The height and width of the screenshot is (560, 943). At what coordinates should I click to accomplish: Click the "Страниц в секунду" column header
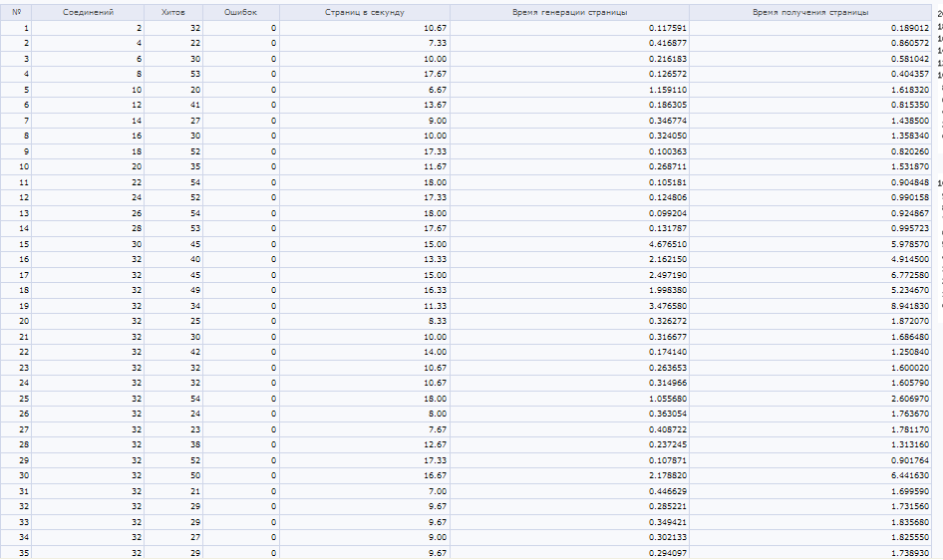click(365, 12)
